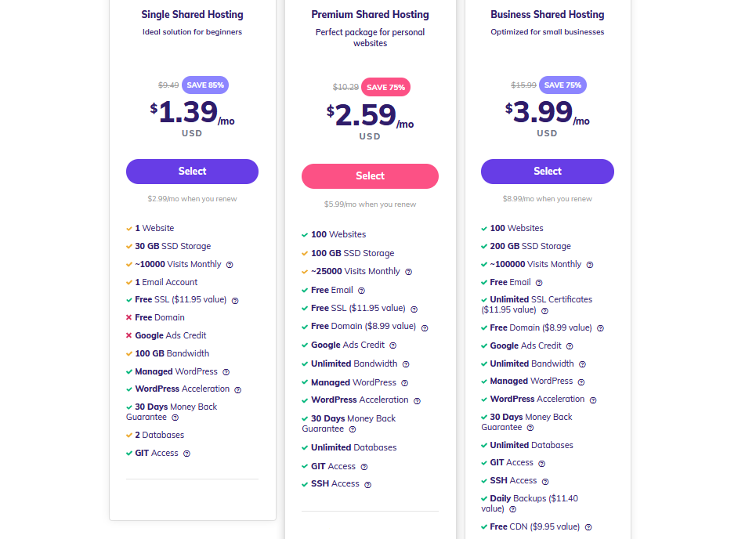Open Google Ads Credit help icon in Premium plan

(x=392, y=345)
